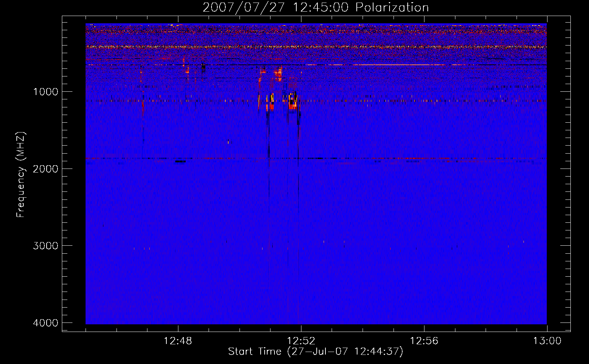Click the 12:52 time tick label
Viewport: 589px width, 364px height.
coord(301,341)
